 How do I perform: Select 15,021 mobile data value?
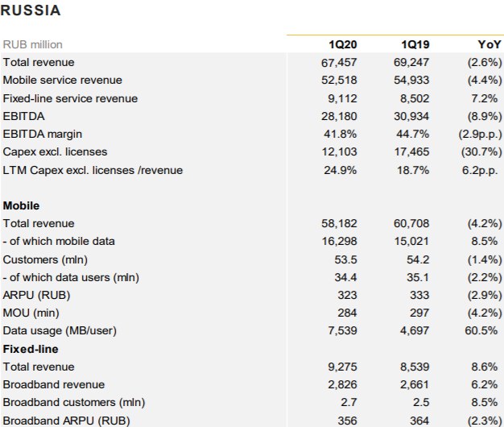coord(411,241)
